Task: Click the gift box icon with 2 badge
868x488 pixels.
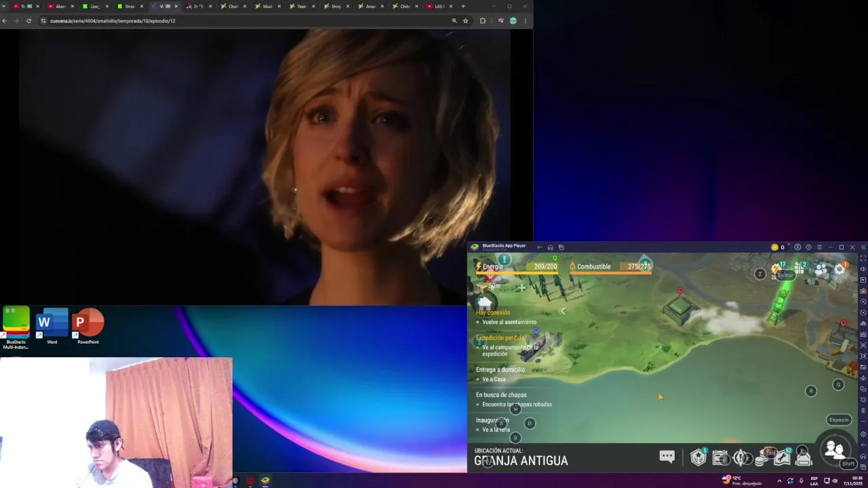Action: tap(800, 268)
